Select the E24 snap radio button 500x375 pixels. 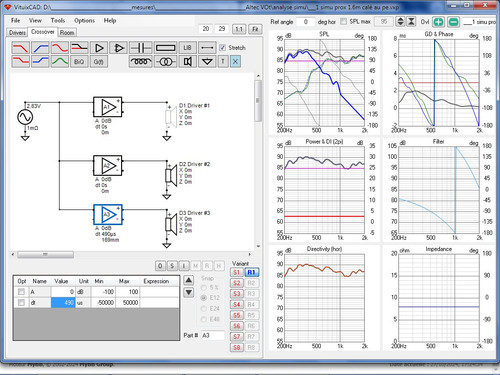point(203,309)
